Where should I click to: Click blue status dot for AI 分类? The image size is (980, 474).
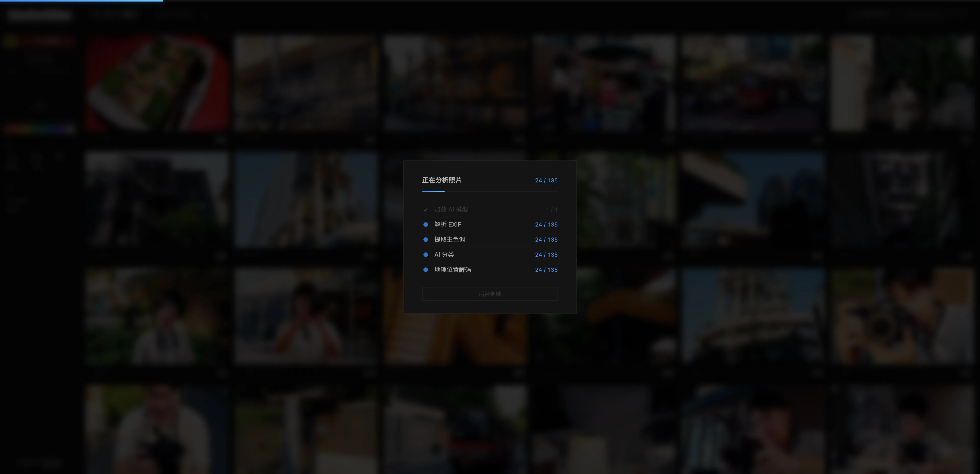coord(425,255)
